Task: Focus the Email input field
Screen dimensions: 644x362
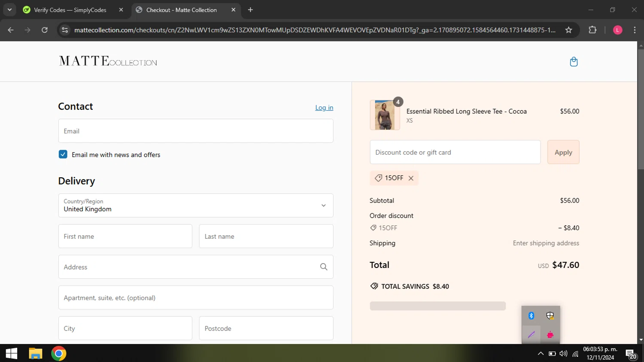Action: pos(196,131)
